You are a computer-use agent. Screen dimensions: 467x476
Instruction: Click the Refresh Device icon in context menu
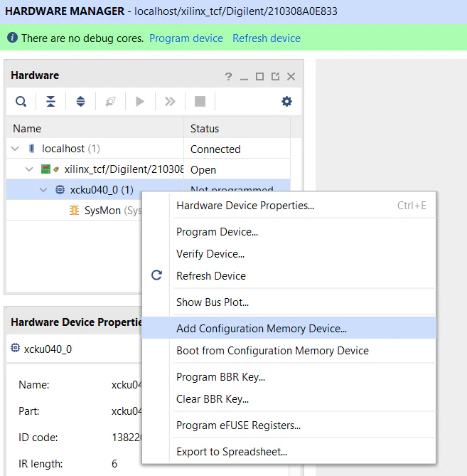pos(157,275)
